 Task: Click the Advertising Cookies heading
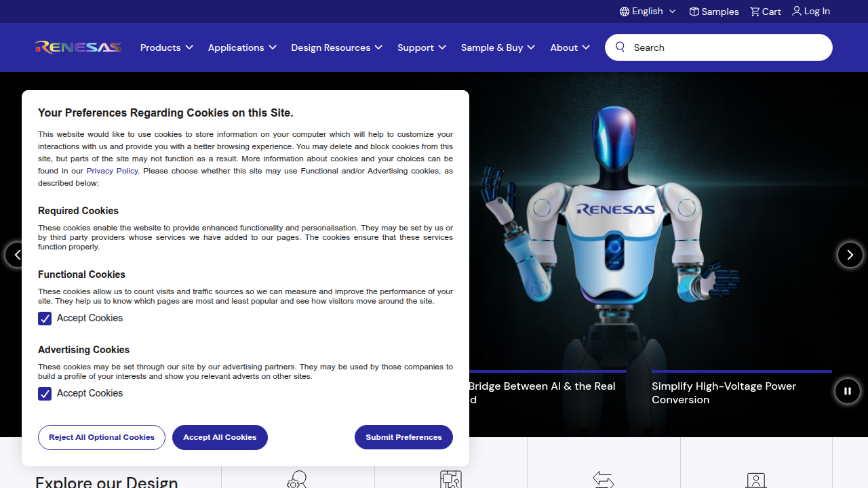[x=83, y=350]
